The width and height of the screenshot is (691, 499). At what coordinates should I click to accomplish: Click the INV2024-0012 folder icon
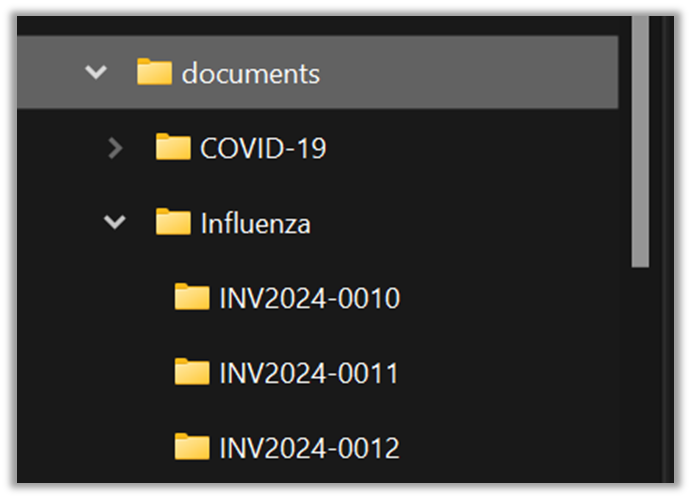tap(192, 447)
